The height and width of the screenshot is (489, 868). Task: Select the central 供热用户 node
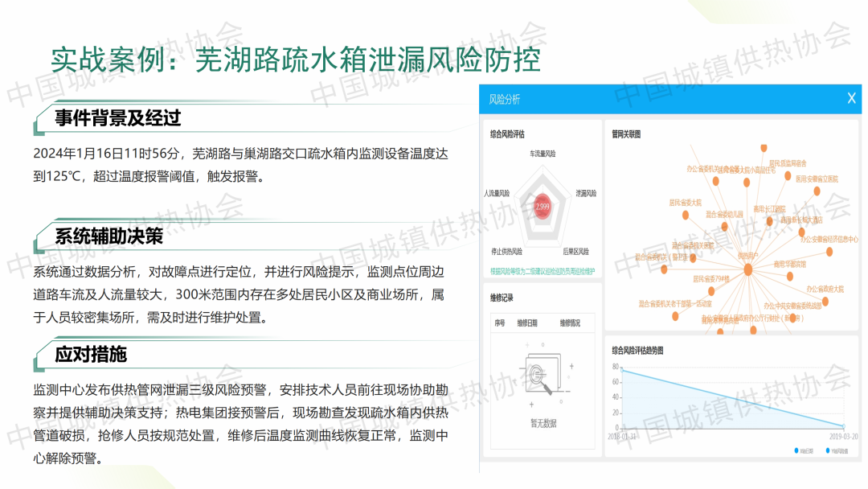(748, 269)
